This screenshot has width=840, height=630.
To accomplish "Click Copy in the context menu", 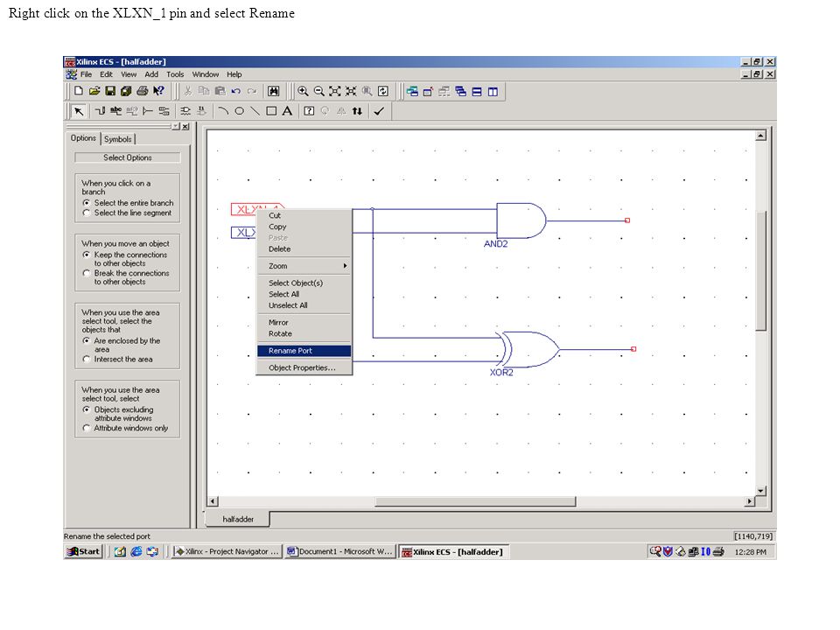I will (x=304, y=227).
